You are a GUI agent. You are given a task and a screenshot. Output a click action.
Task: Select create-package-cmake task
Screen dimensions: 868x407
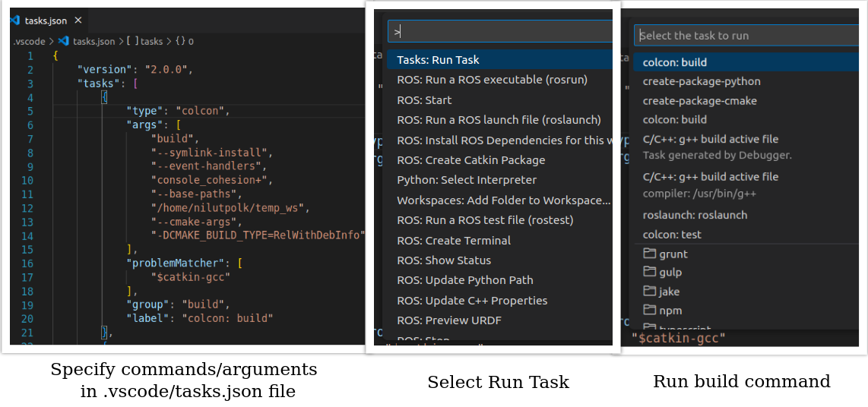[746, 101]
